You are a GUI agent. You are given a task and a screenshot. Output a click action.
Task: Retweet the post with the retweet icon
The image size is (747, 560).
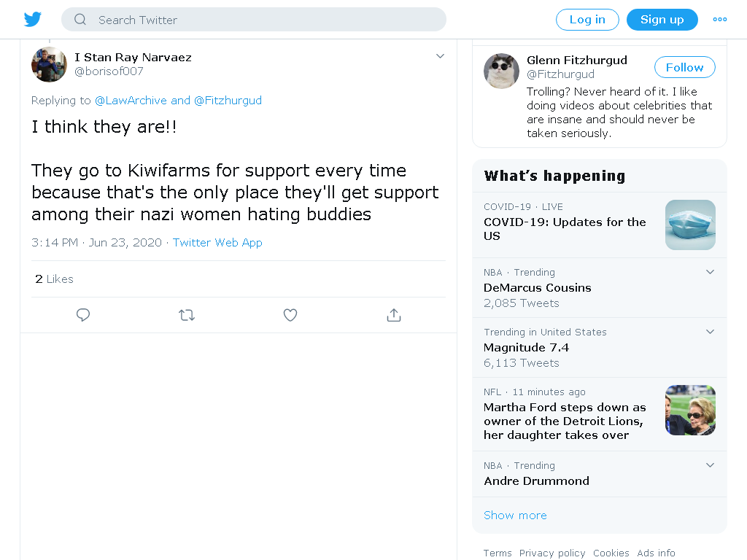pyautogui.click(x=187, y=315)
